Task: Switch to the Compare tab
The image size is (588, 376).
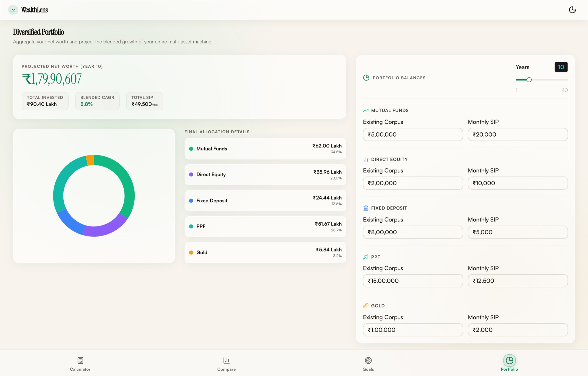Action: coord(226,364)
